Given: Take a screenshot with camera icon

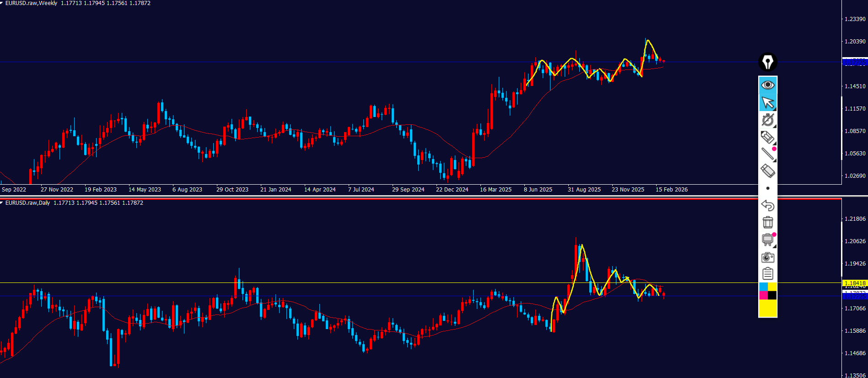Looking at the screenshot, I should coord(767,257).
